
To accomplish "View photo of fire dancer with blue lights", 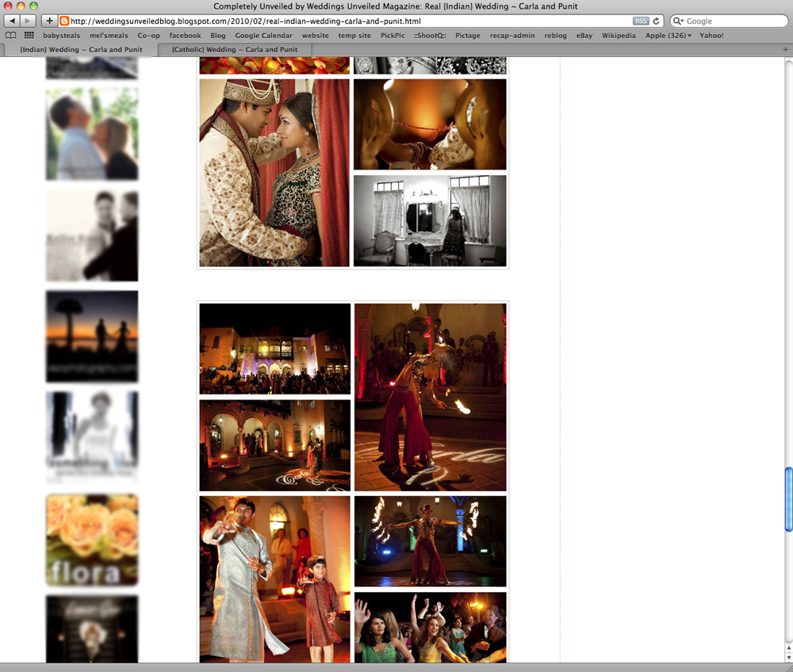I will [x=431, y=541].
